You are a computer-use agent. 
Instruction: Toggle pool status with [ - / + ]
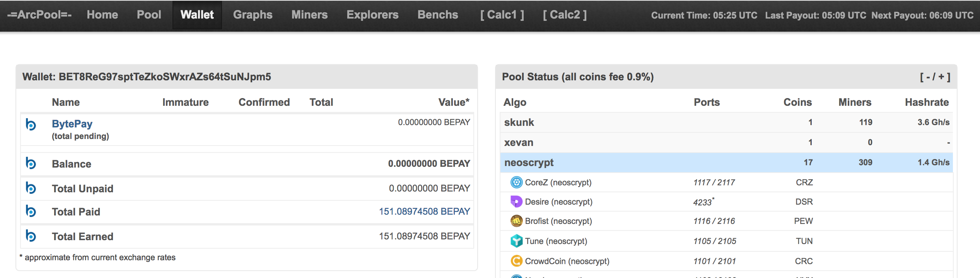coord(935,77)
